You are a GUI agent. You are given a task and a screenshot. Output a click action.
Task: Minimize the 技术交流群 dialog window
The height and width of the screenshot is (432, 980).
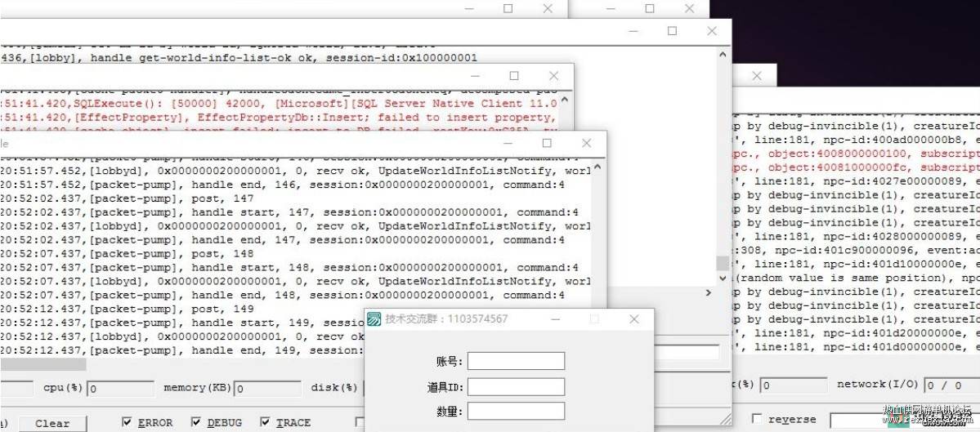coord(556,319)
